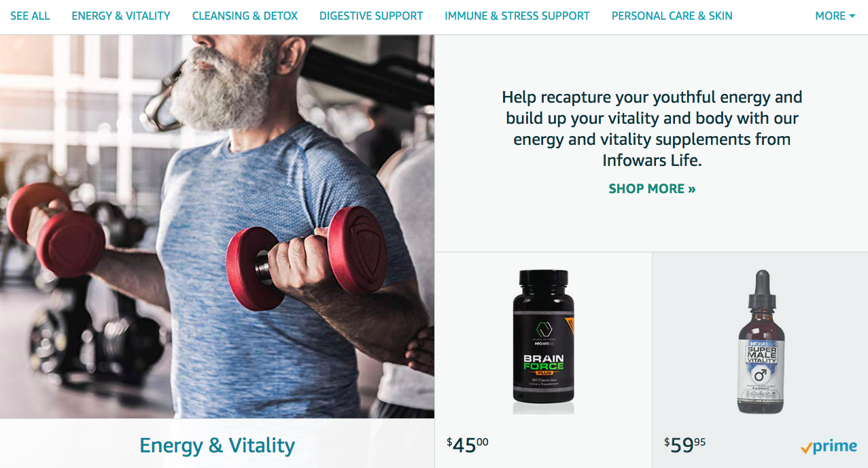This screenshot has width=868, height=468.
Task: Select IMMUNE & STRESS SUPPORT
Action: click(517, 16)
